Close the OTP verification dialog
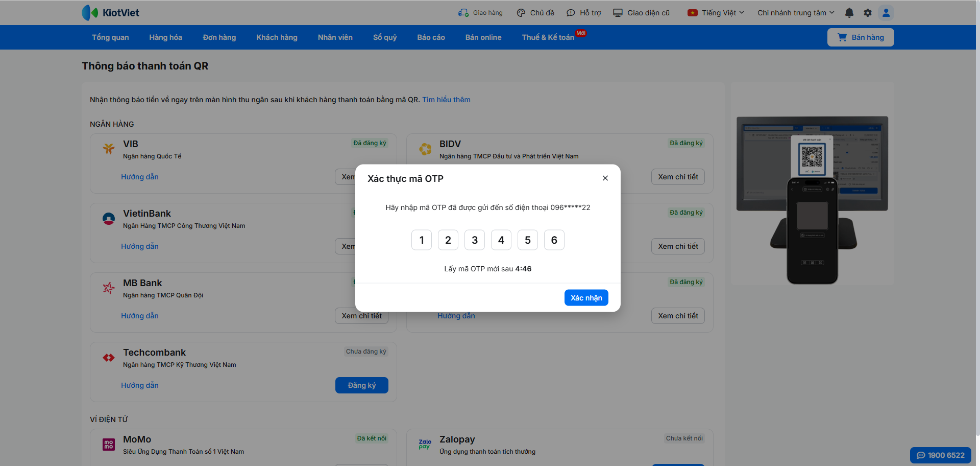This screenshot has width=980, height=466. coord(605,178)
